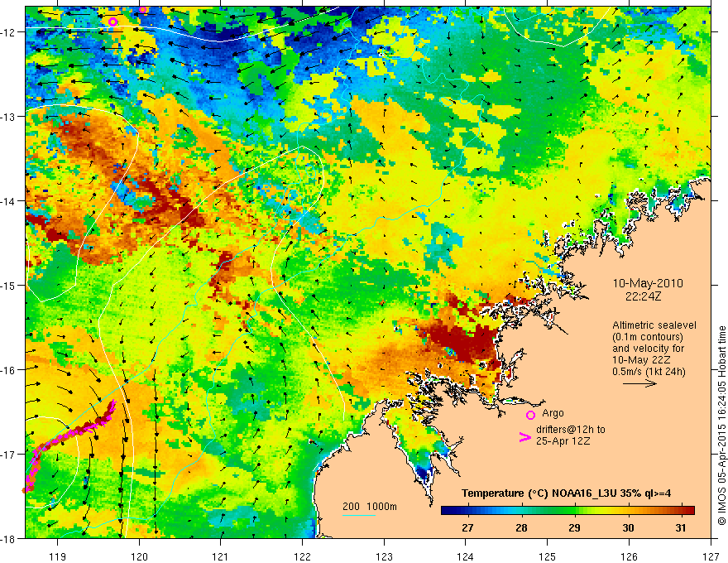Click the temperature color bar at 31

click(x=681, y=510)
